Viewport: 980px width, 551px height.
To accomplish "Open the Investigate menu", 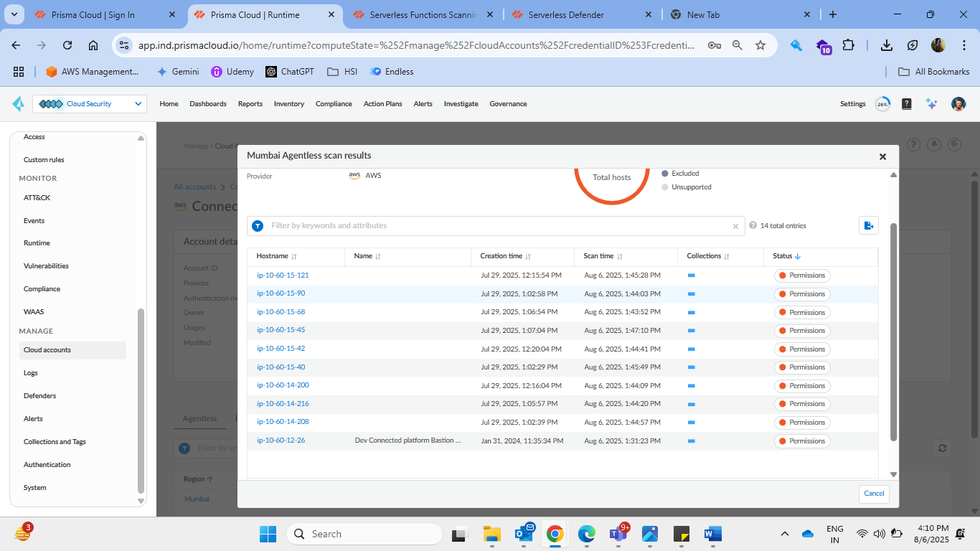I will coord(461,104).
